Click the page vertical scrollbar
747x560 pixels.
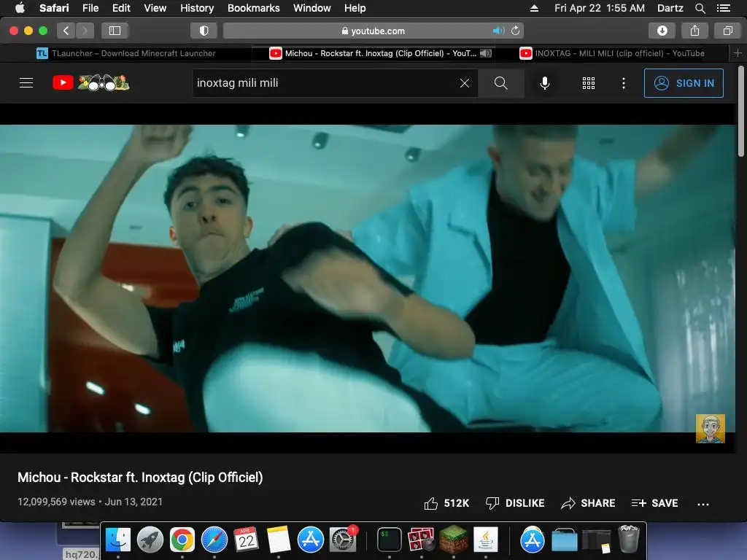coord(741,112)
